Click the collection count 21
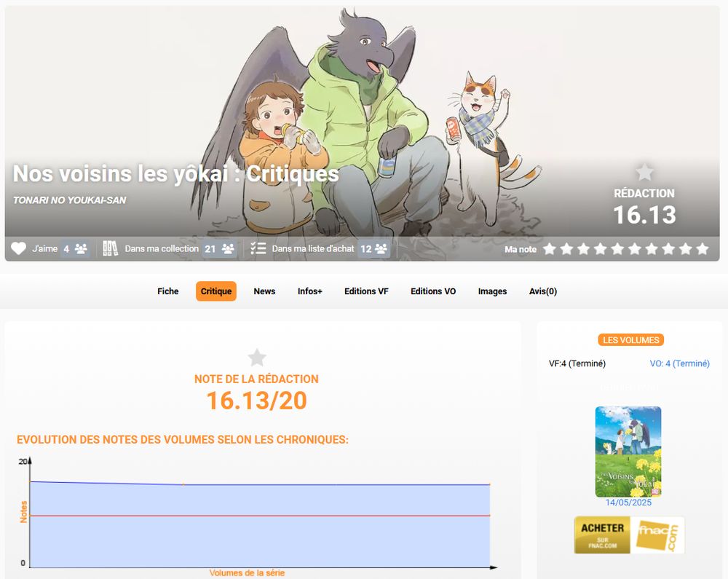The width and height of the screenshot is (728, 579). click(x=210, y=249)
